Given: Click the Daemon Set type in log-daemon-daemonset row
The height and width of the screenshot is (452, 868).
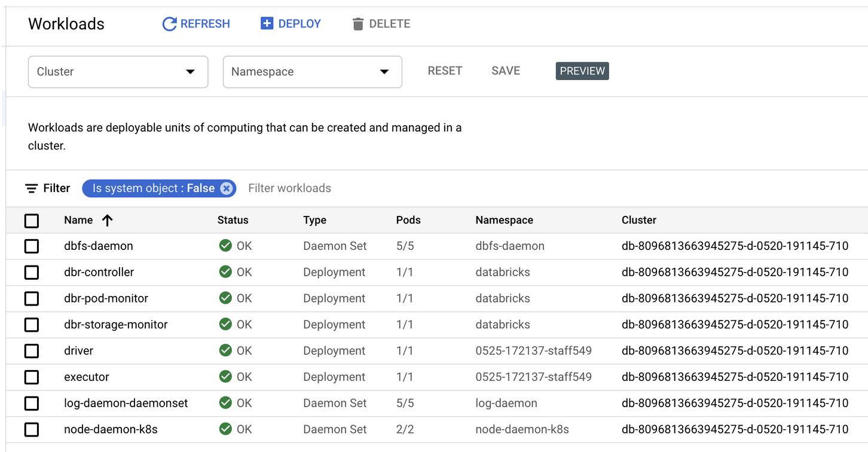Looking at the screenshot, I should pyautogui.click(x=335, y=404).
